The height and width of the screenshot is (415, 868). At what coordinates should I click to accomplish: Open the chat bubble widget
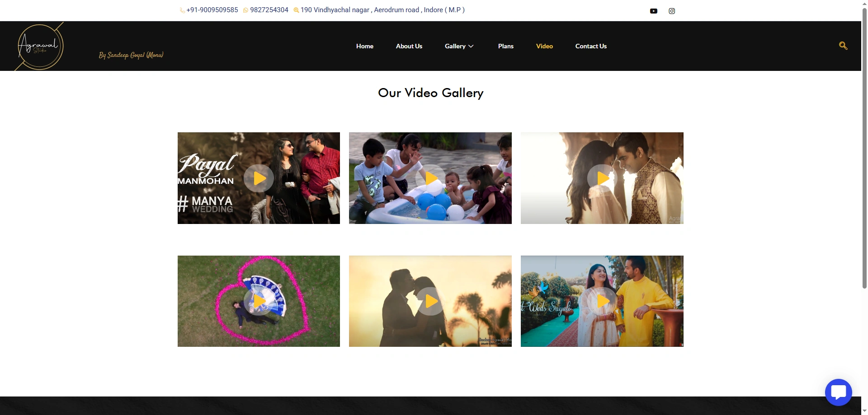pyautogui.click(x=839, y=392)
